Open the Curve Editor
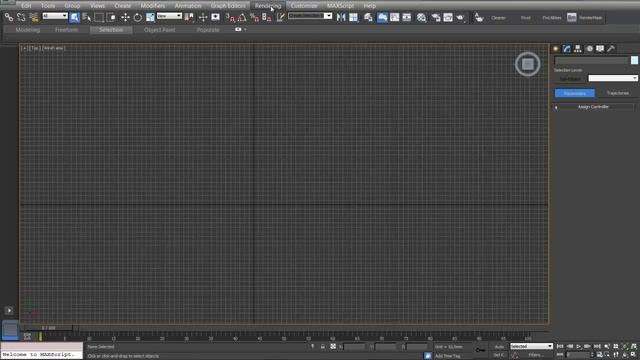 395,17
